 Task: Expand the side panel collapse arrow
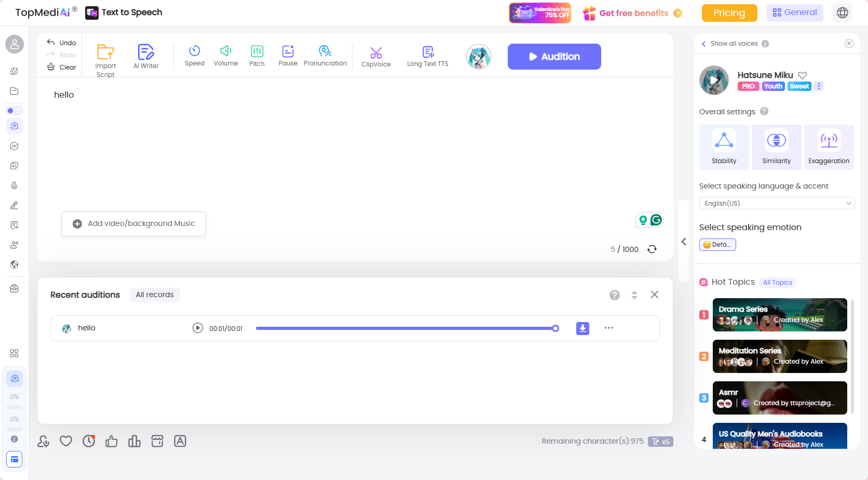(x=684, y=242)
